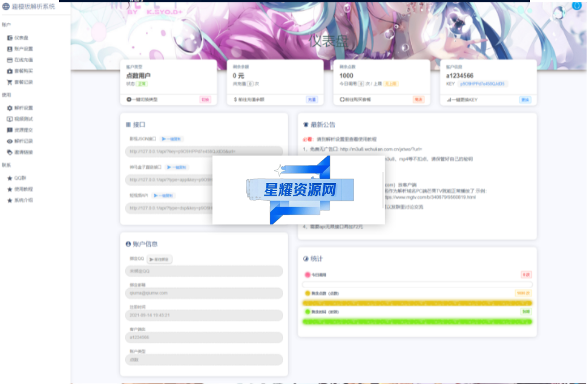
Task: Click the yellow 无上限 limit badge
Action: [390, 84]
